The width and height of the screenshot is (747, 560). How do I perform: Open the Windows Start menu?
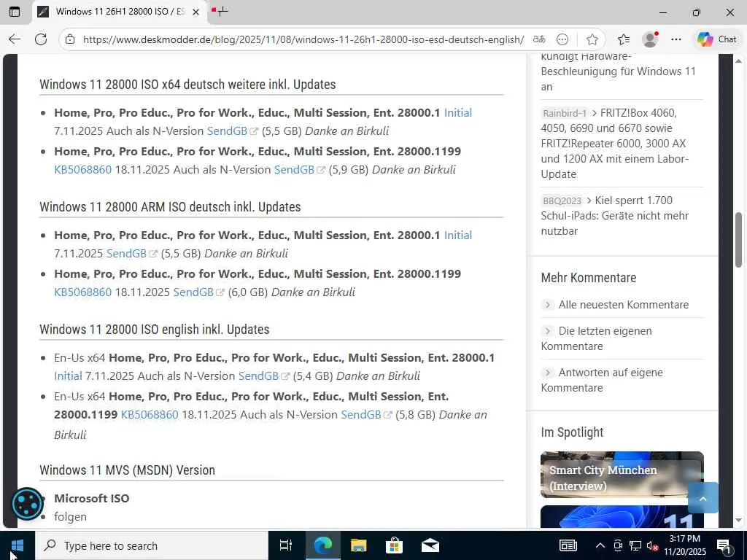pos(18,545)
